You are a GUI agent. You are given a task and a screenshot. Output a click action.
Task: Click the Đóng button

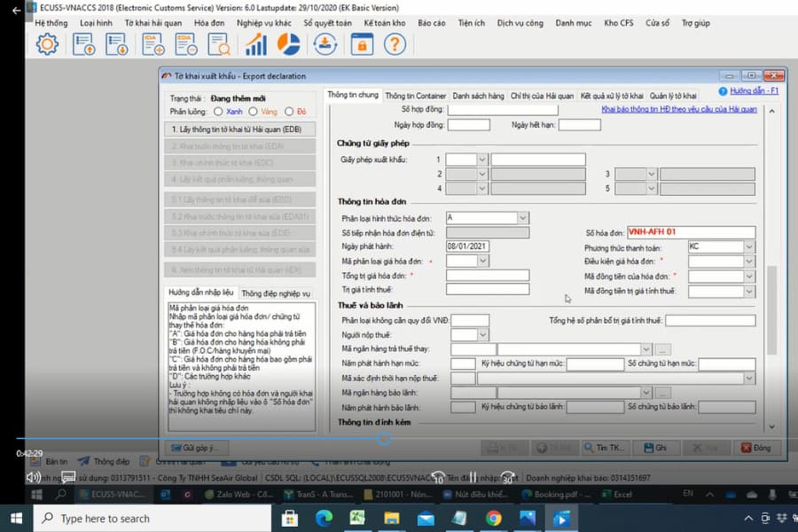pyautogui.click(x=756, y=448)
